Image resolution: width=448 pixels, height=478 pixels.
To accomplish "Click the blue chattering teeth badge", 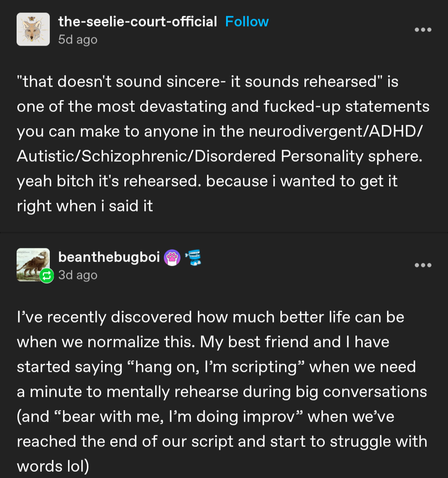I will [x=193, y=257].
